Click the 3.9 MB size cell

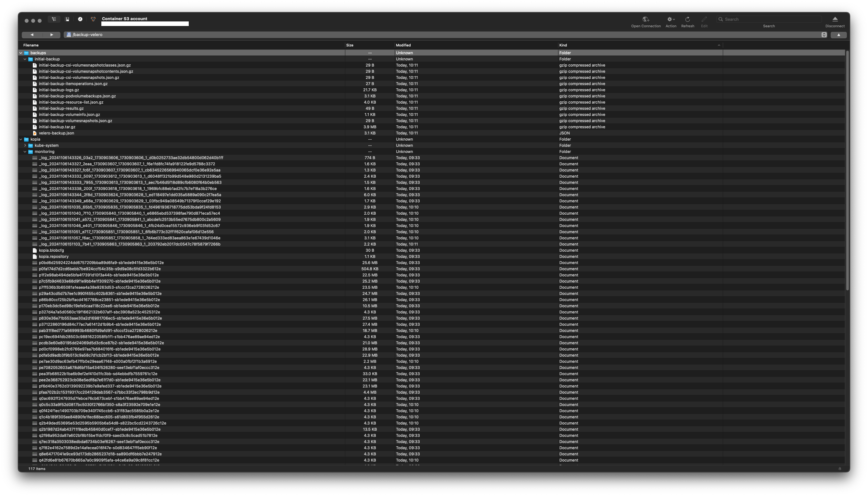tap(370, 127)
